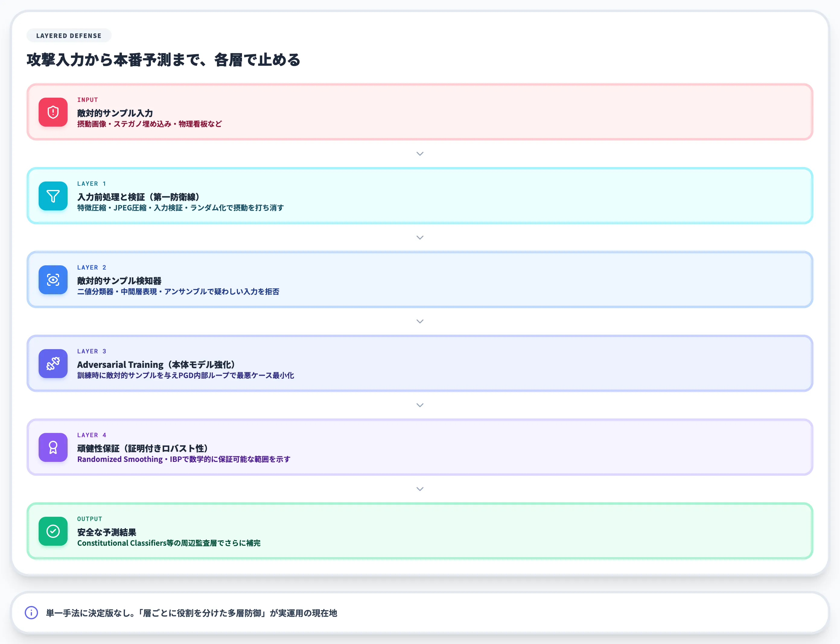Image resolution: width=840 pixels, height=644 pixels.
Task: Click the green checkmark circle icon
Action: tap(53, 531)
